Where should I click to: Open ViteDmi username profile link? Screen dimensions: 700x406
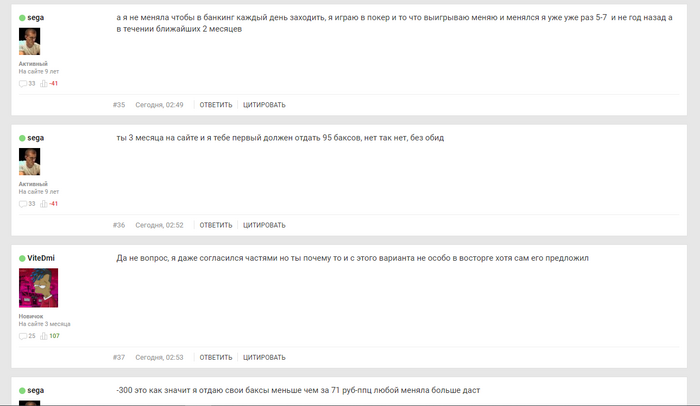41,258
